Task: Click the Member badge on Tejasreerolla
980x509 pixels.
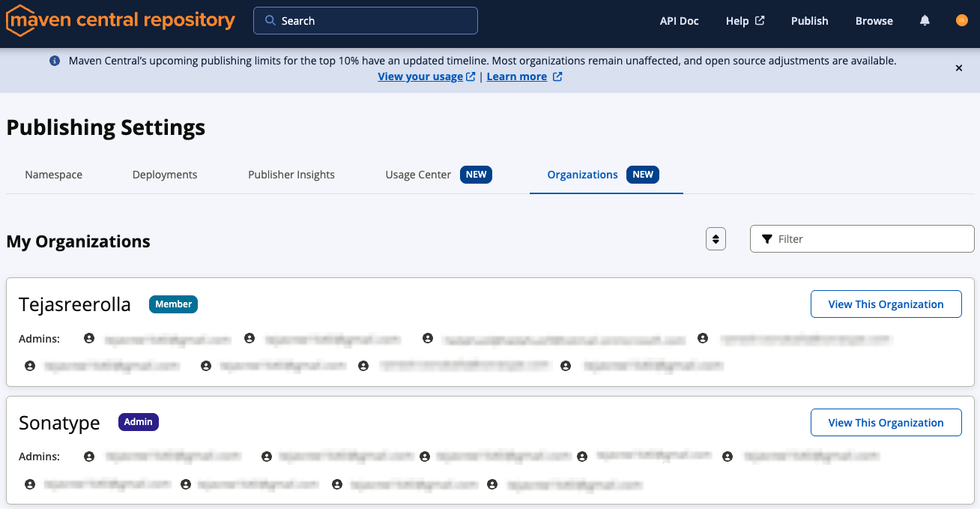Action: click(173, 304)
